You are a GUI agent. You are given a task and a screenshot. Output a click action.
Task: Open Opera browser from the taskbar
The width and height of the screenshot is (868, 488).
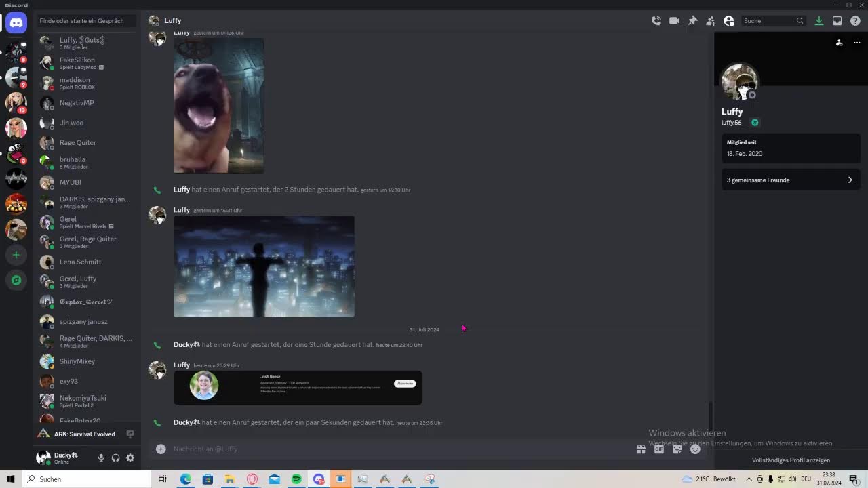coord(252,479)
